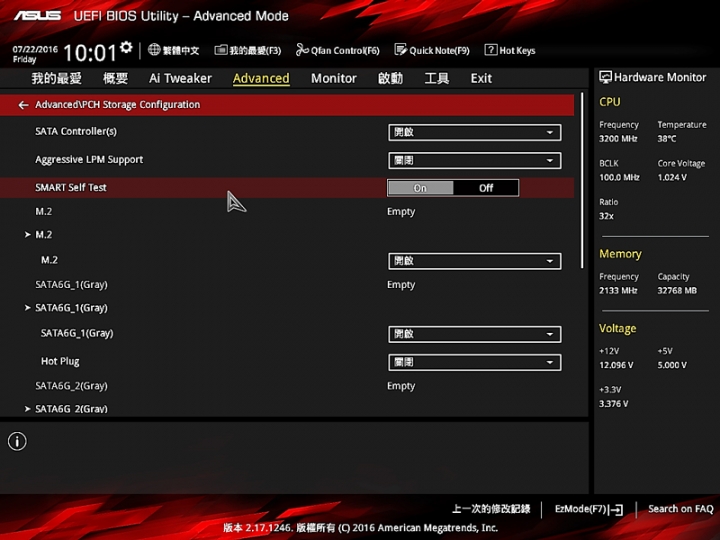Click the Advanced\PCH Storage Configuration breadcrumb

(x=118, y=105)
